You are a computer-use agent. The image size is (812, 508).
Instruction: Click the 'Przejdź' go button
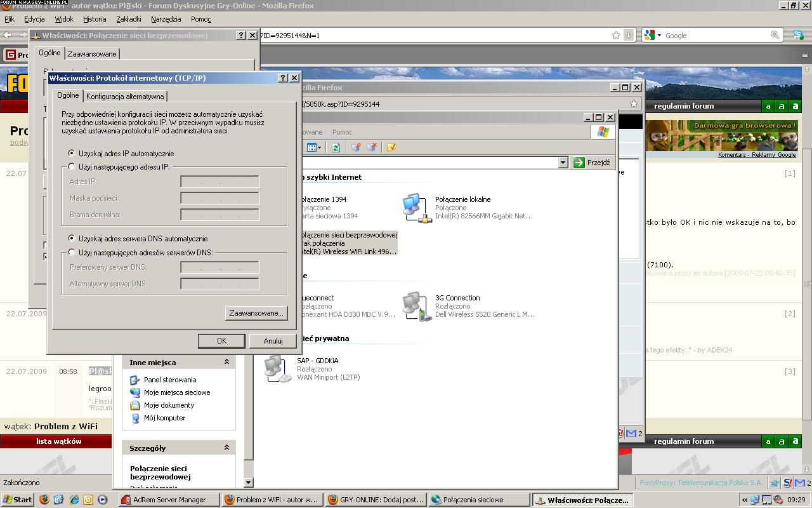pos(592,163)
